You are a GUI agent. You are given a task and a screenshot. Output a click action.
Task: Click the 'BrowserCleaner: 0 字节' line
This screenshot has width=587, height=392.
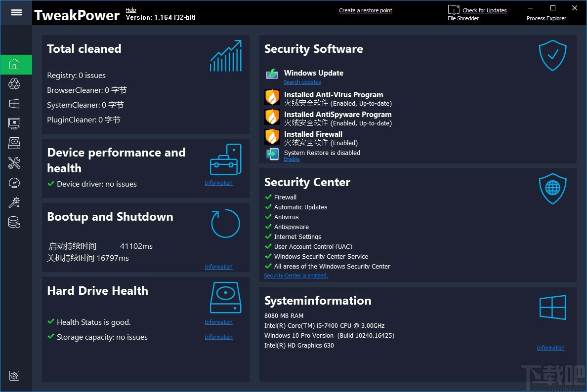(x=87, y=90)
